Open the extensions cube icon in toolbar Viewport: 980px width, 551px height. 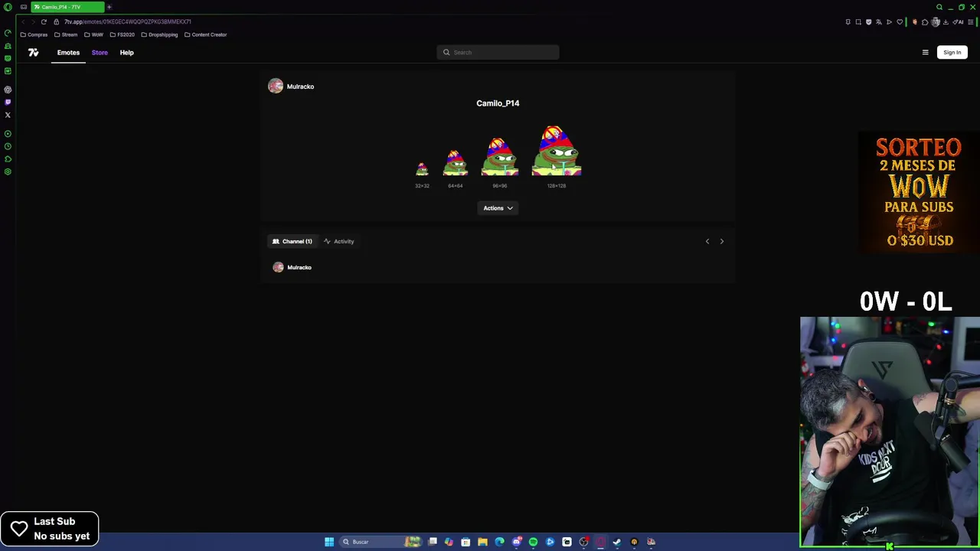(x=924, y=21)
